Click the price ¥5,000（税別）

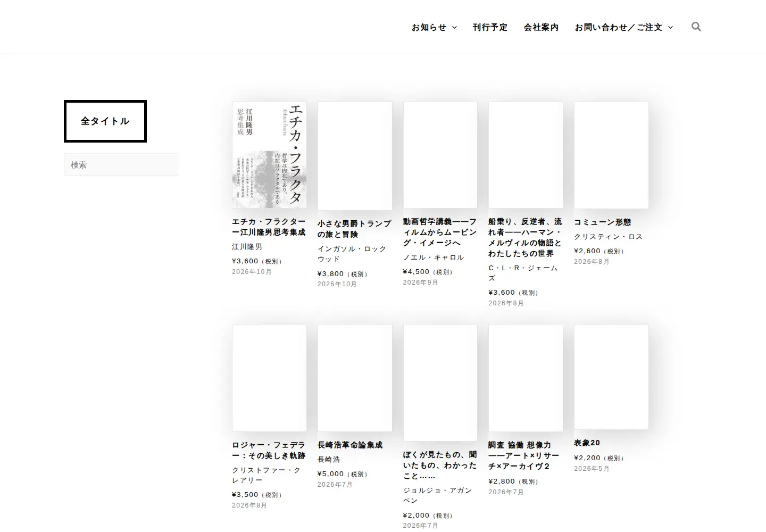tap(344, 474)
